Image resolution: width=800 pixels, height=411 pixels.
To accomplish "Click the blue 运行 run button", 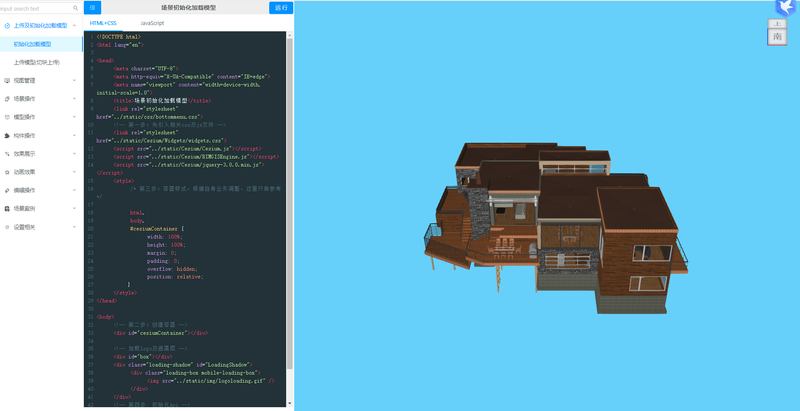I will click(x=281, y=8).
